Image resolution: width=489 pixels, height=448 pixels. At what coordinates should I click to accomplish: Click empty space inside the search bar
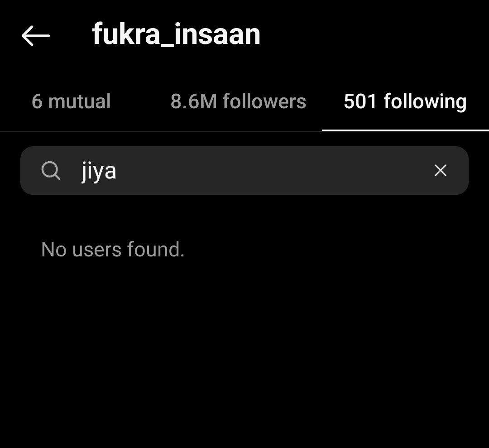pos(274,171)
